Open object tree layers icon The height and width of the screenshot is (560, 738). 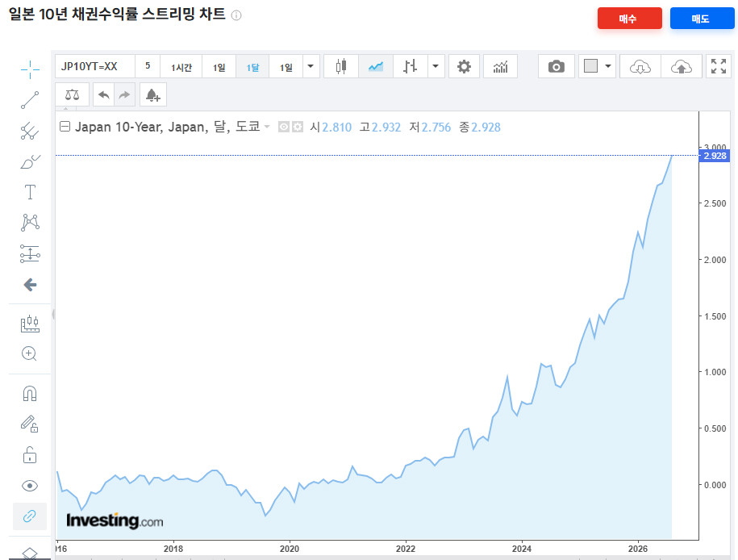click(x=30, y=554)
